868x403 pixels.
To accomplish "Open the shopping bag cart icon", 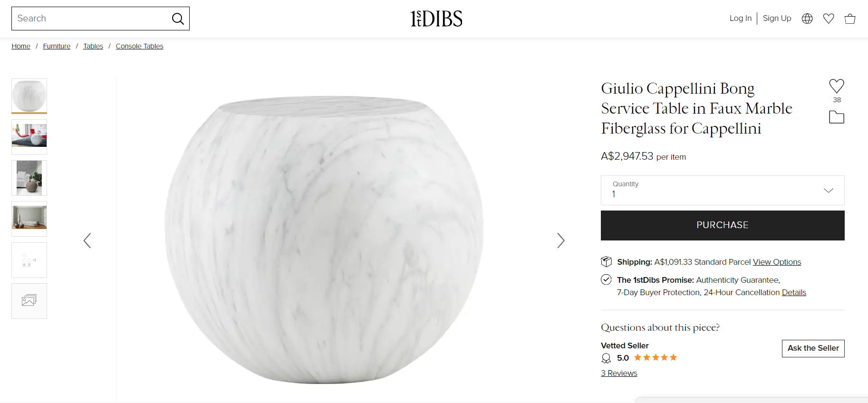I will pyautogui.click(x=850, y=19).
